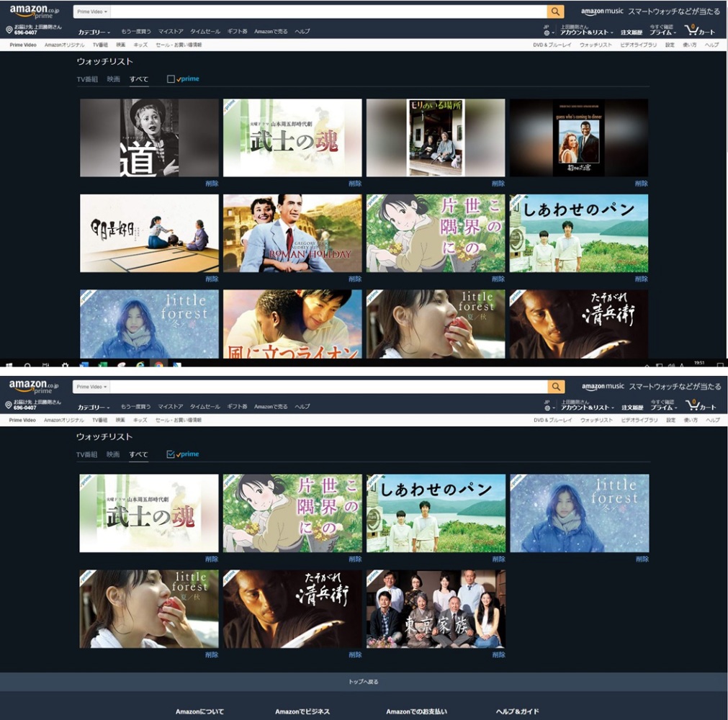Click ギフト券 in the lower window header
The height and width of the screenshot is (720, 728).
237,407
